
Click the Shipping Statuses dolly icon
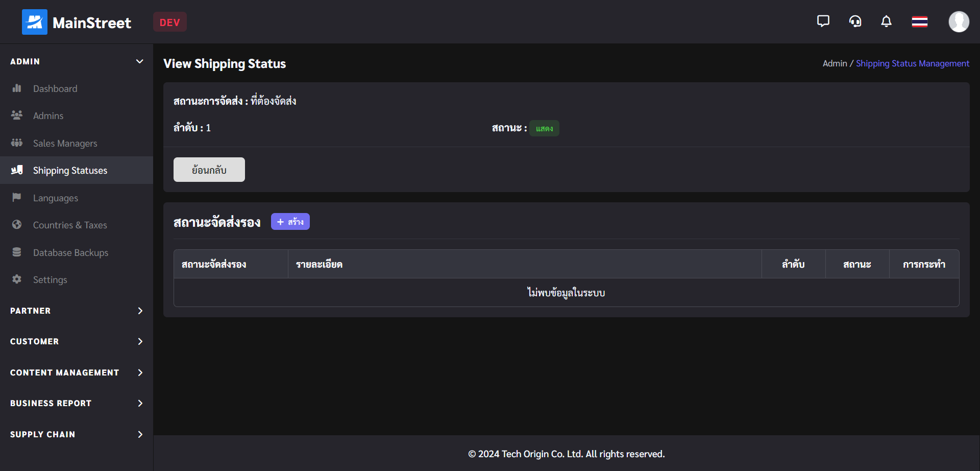pos(17,170)
